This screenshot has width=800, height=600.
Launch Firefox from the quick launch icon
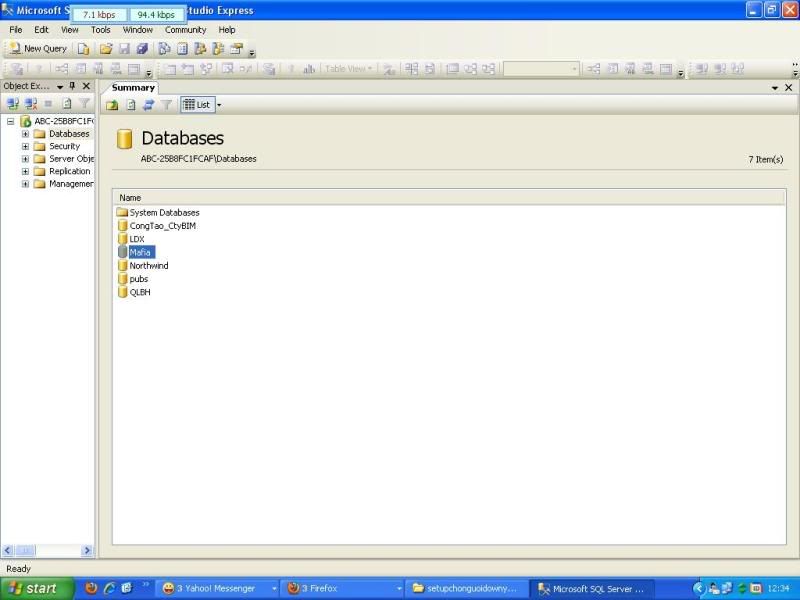[91, 589]
